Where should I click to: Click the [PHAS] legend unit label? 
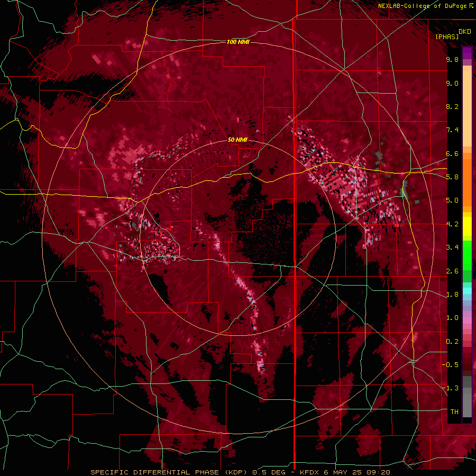coord(447,37)
